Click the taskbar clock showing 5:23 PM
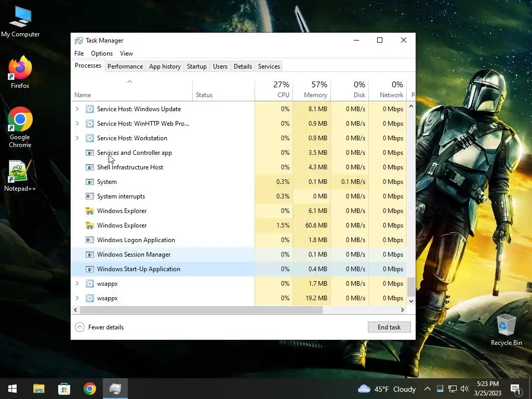The width and height of the screenshot is (532, 399). click(x=488, y=389)
